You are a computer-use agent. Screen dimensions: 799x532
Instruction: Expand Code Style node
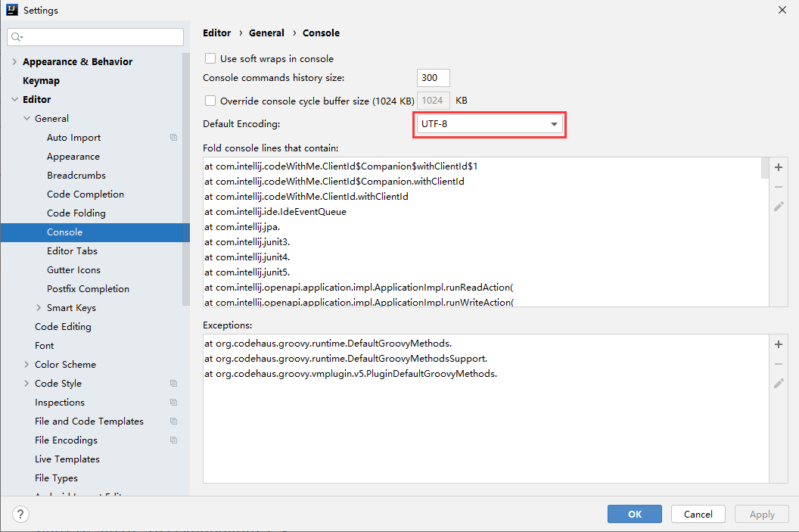(26, 383)
